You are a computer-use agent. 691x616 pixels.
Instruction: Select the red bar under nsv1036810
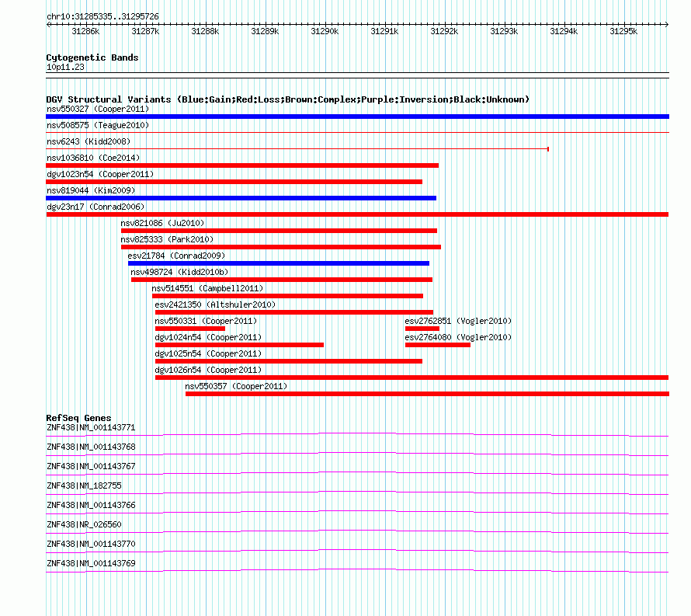(x=242, y=165)
